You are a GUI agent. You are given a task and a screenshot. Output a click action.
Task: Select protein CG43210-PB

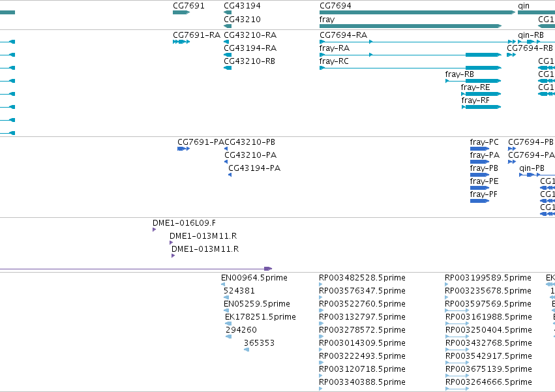[226, 149]
